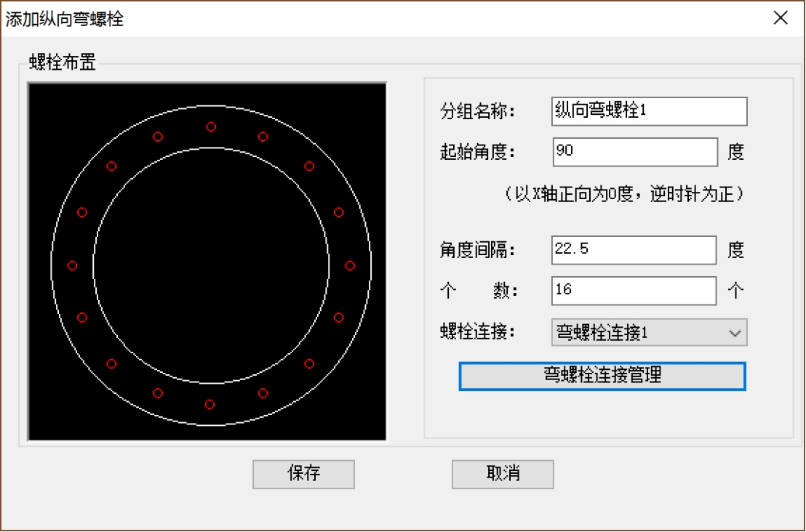Image resolution: width=806 pixels, height=532 pixels.
Task: Click the topmost red bolt circle in preview
Action: 210,126
